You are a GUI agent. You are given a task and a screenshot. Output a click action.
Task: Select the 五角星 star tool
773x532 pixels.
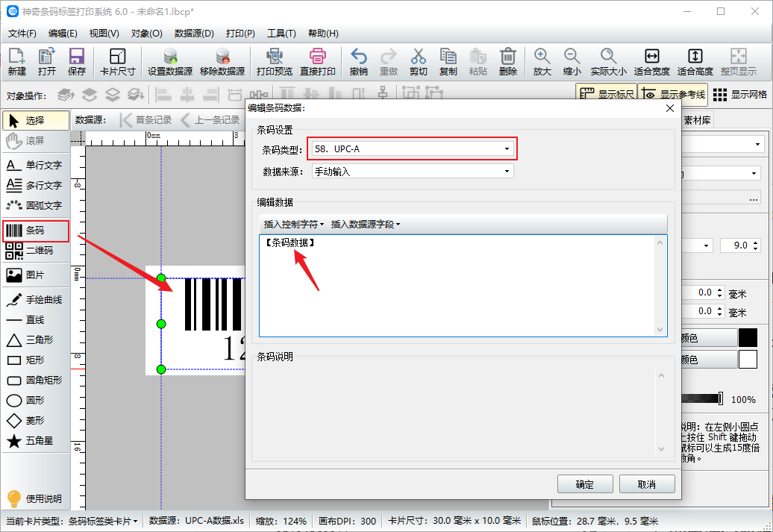click(36, 441)
